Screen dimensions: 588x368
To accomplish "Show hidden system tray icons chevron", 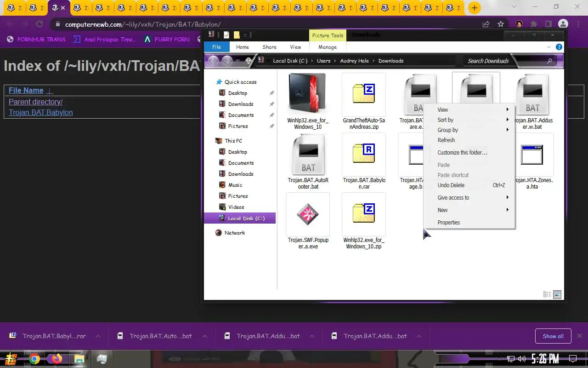I will (500, 359).
